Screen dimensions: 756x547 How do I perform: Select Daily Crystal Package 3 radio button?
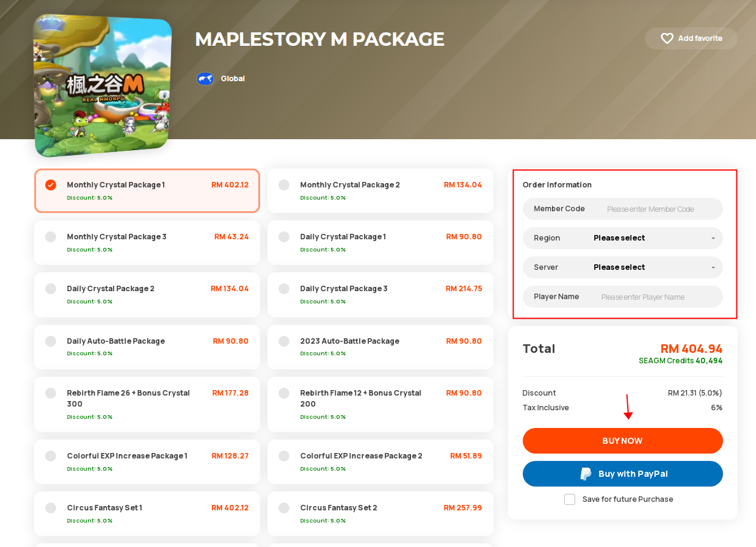tap(284, 289)
